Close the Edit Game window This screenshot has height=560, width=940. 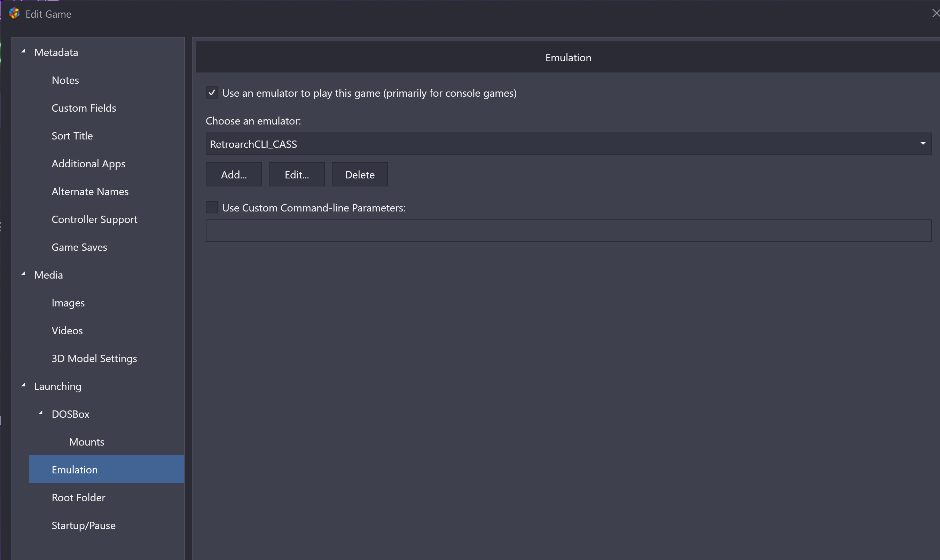click(935, 14)
